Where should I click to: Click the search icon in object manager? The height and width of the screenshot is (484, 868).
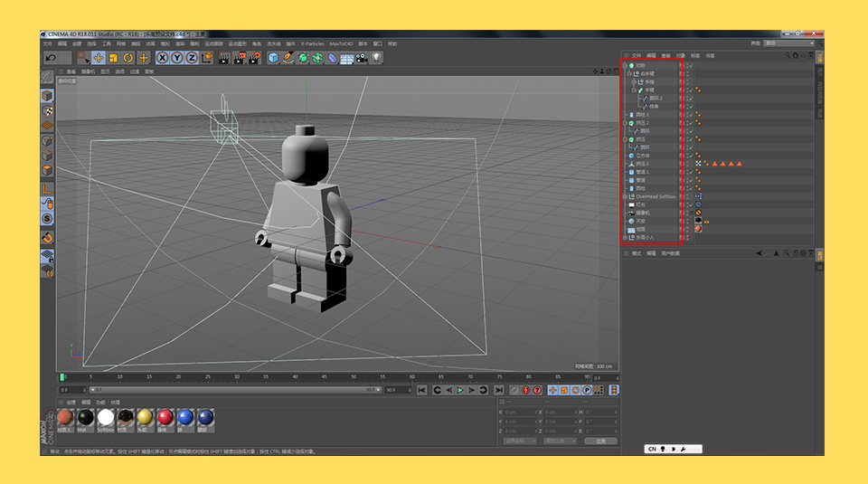(x=788, y=55)
